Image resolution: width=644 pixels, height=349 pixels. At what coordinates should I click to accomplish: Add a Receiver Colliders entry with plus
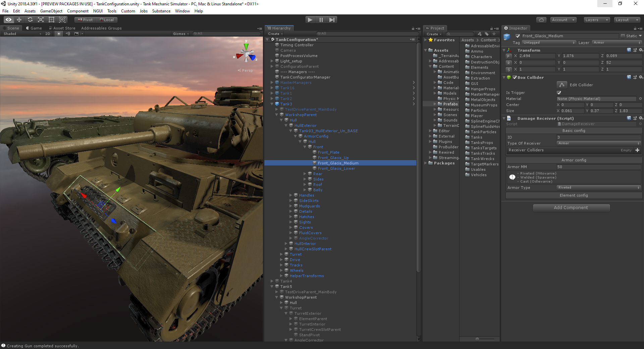pos(637,150)
